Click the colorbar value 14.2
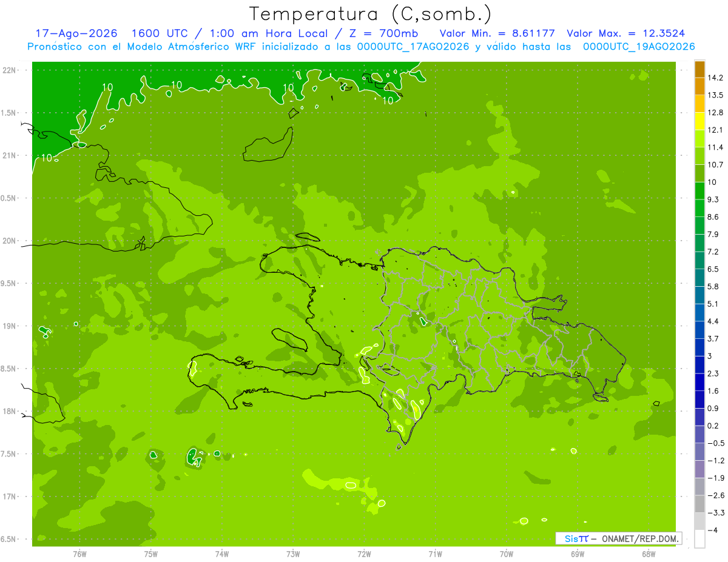 [715, 78]
